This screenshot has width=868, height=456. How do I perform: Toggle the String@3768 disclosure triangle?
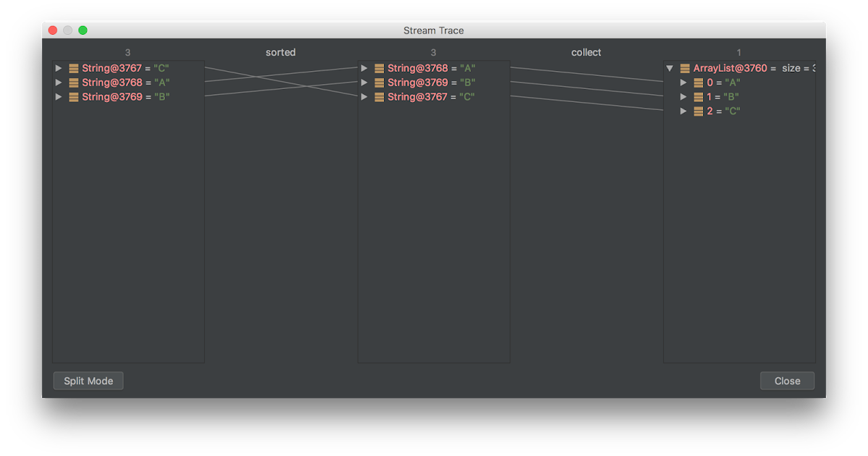tap(59, 82)
